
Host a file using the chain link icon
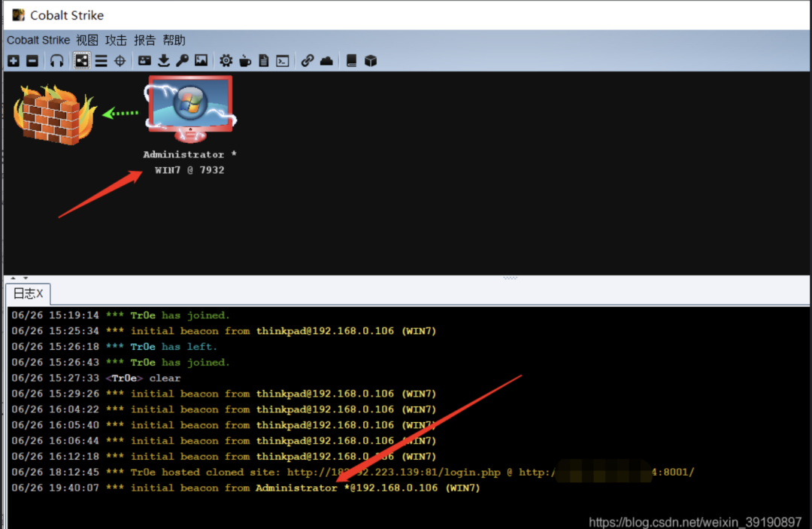(308, 61)
